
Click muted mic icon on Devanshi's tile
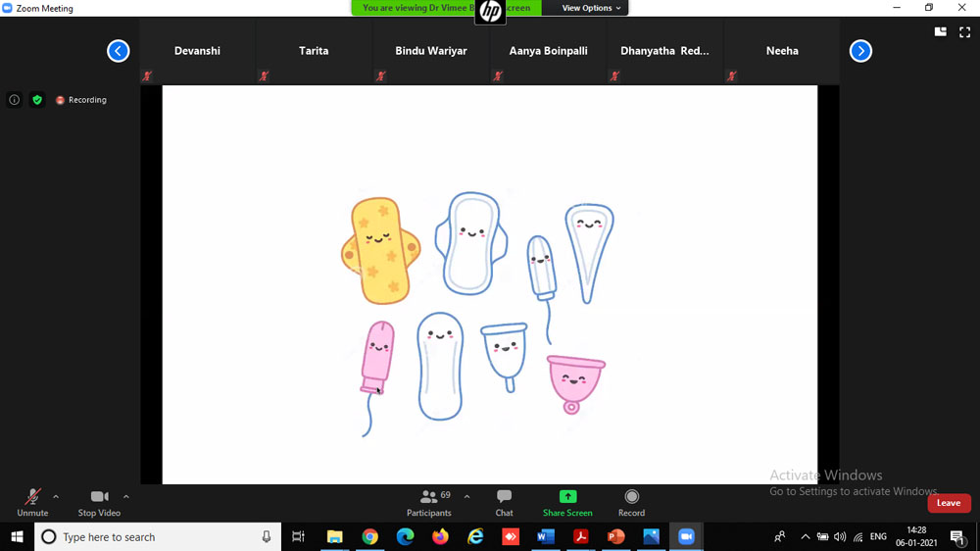[x=148, y=76]
